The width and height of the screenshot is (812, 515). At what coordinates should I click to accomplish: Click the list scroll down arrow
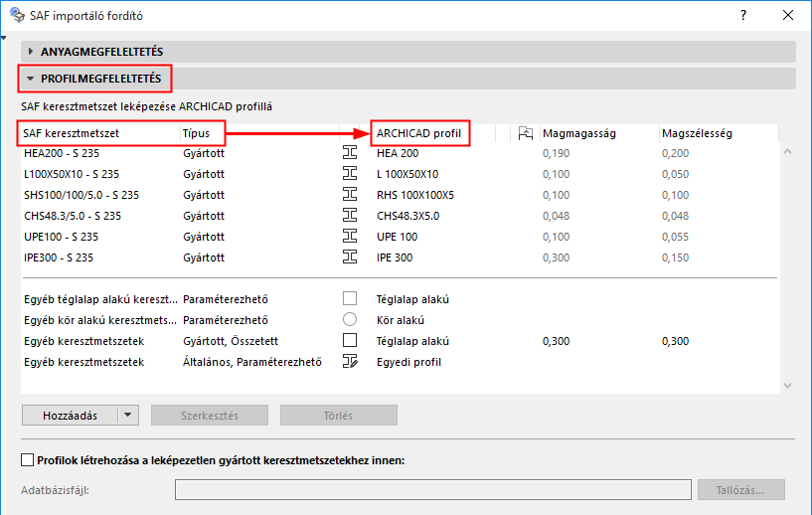coord(788,386)
